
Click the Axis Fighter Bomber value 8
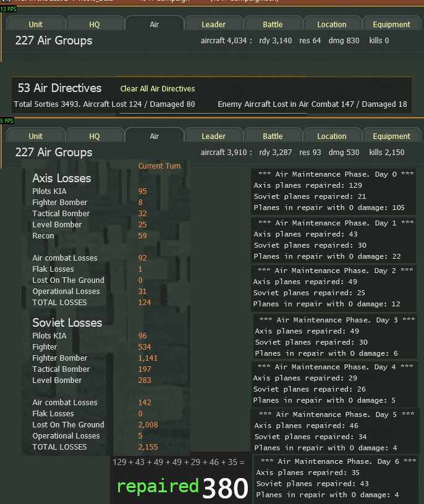(x=140, y=203)
